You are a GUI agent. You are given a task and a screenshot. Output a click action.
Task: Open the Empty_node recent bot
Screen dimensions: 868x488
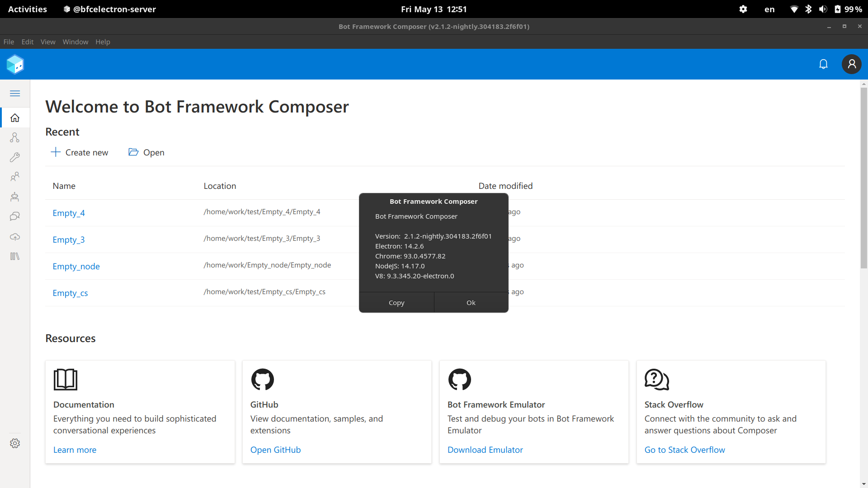tap(76, 266)
